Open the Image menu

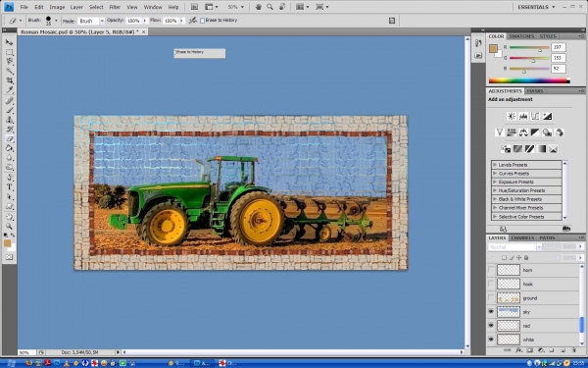(57, 7)
